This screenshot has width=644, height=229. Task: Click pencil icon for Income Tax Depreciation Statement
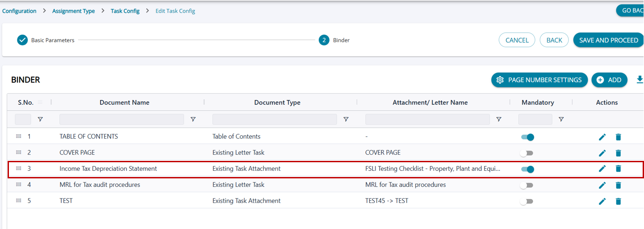pyautogui.click(x=602, y=169)
